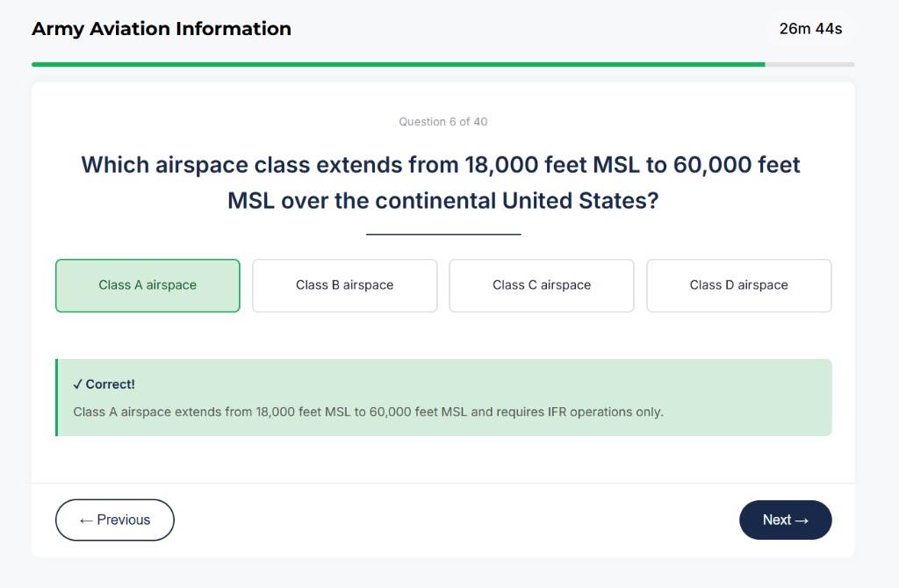
Task: Pick the Class C airspace answer
Action: coord(541,285)
